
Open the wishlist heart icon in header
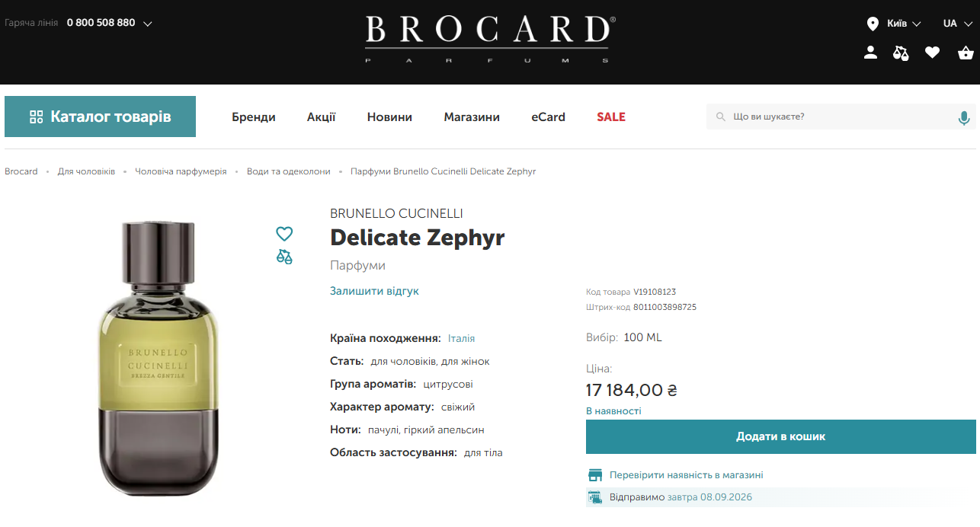932,53
